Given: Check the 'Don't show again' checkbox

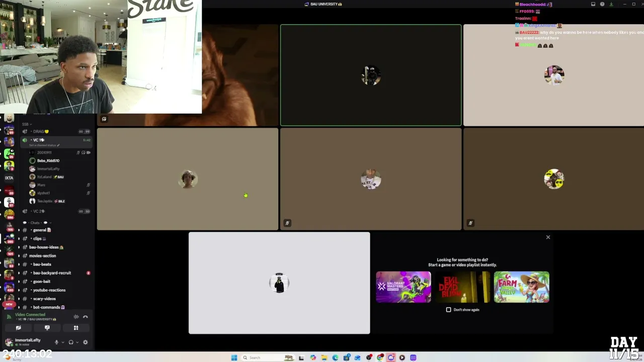Looking at the screenshot, I should 449,310.
